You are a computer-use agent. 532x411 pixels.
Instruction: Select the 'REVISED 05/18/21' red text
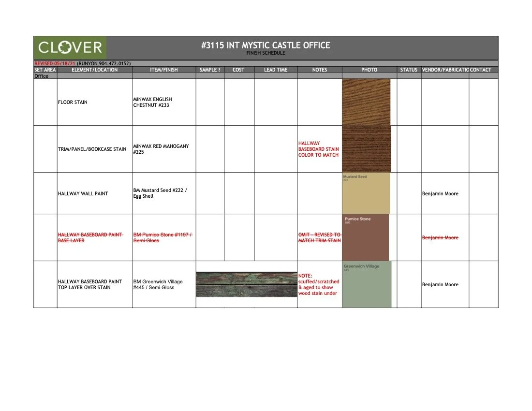point(55,63)
